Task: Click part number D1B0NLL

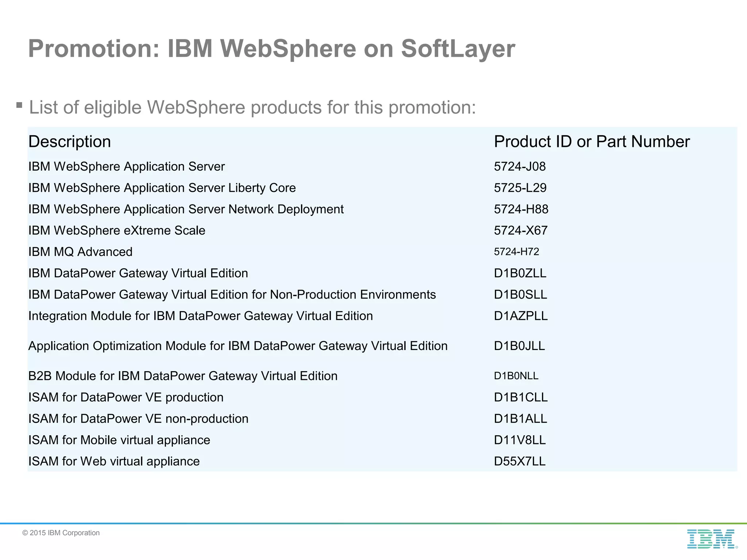Action: (516, 376)
